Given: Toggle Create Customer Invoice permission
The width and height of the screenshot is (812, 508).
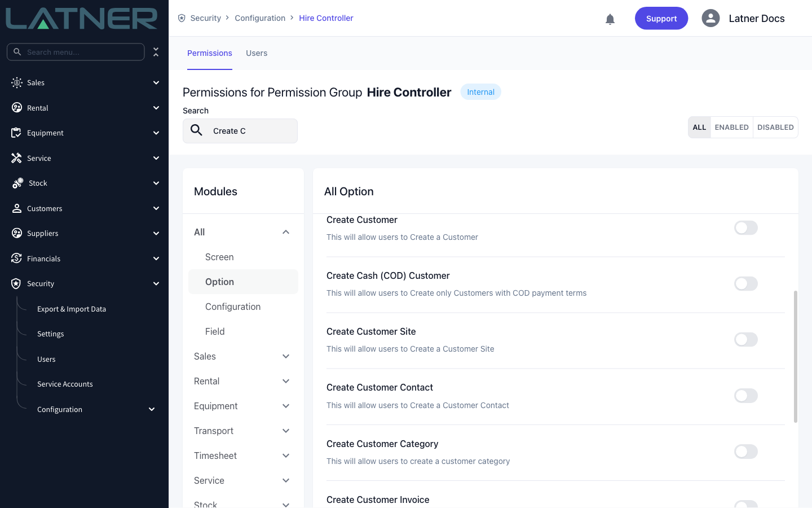Looking at the screenshot, I should (x=745, y=505).
